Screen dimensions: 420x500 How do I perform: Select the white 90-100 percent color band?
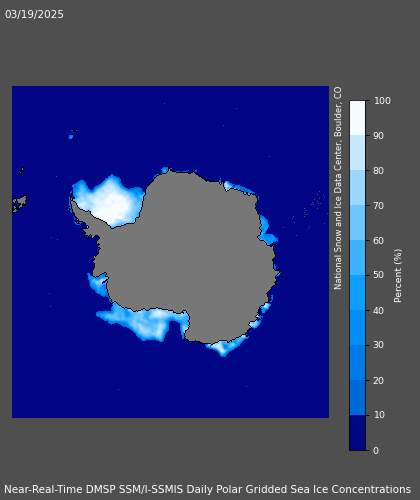pos(357,118)
